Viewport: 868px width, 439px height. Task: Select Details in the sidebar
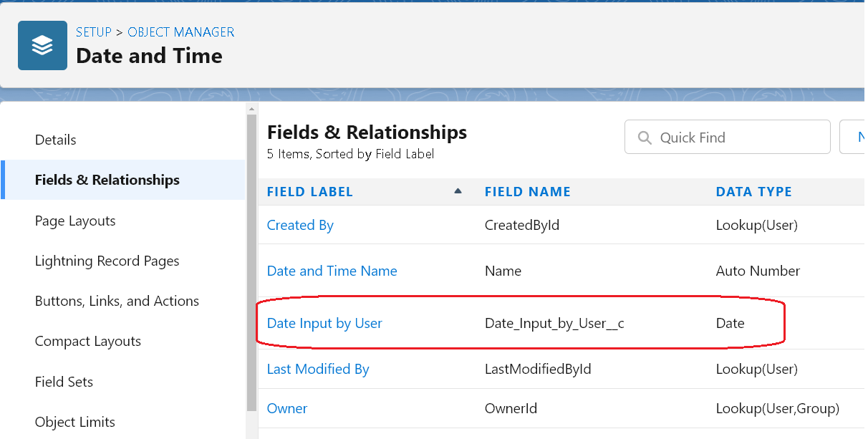(x=55, y=140)
